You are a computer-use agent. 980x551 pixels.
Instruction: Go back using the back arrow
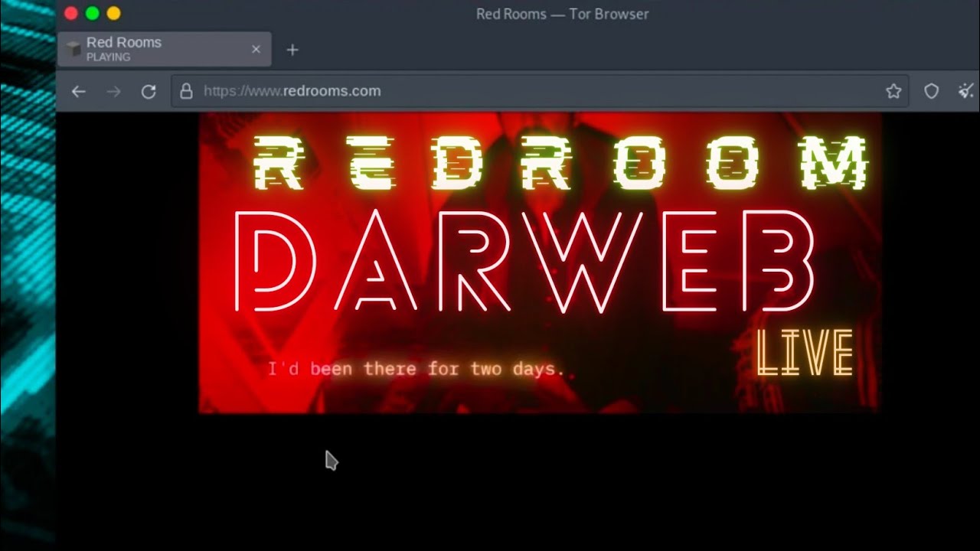click(78, 92)
